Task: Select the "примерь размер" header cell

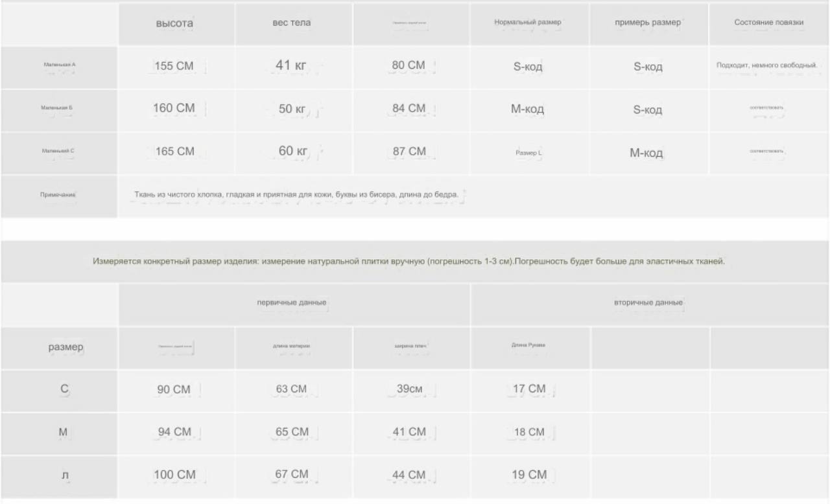Action: click(x=648, y=23)
